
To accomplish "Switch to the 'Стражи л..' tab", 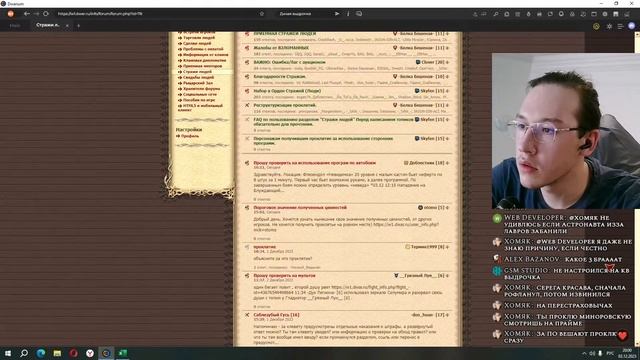I will 47,25.
